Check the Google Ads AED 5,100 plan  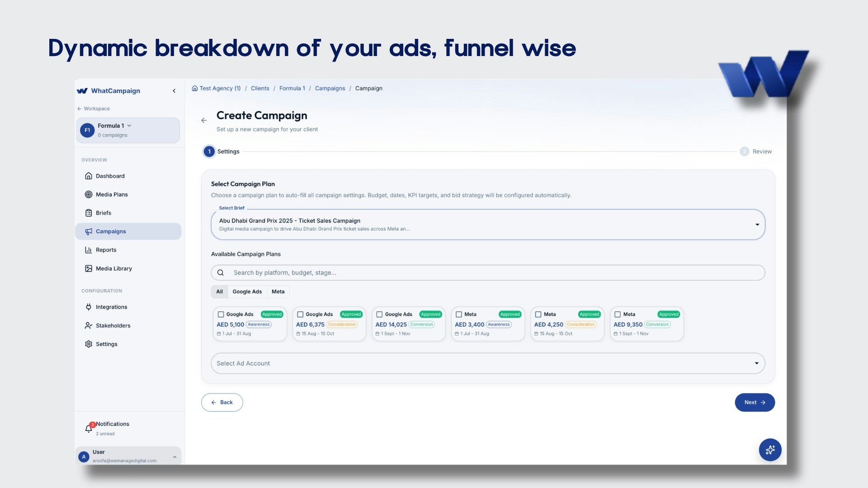(x=221, y=314)
